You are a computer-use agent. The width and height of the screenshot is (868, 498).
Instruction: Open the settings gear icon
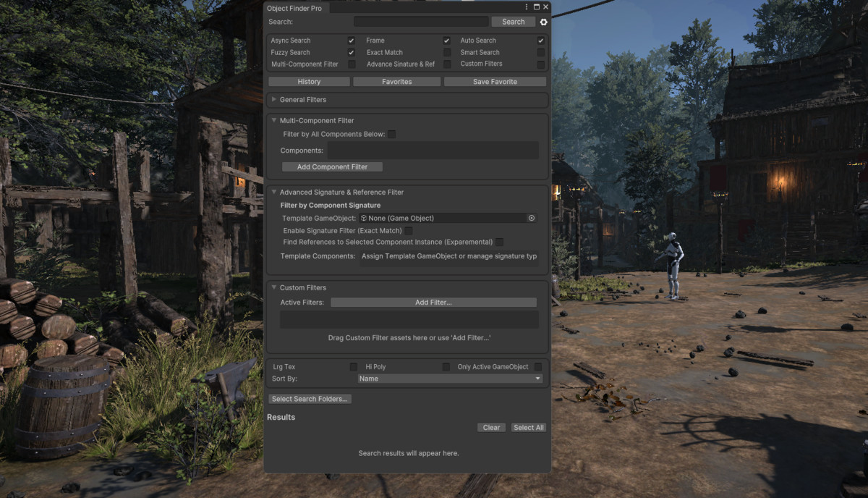542,22
